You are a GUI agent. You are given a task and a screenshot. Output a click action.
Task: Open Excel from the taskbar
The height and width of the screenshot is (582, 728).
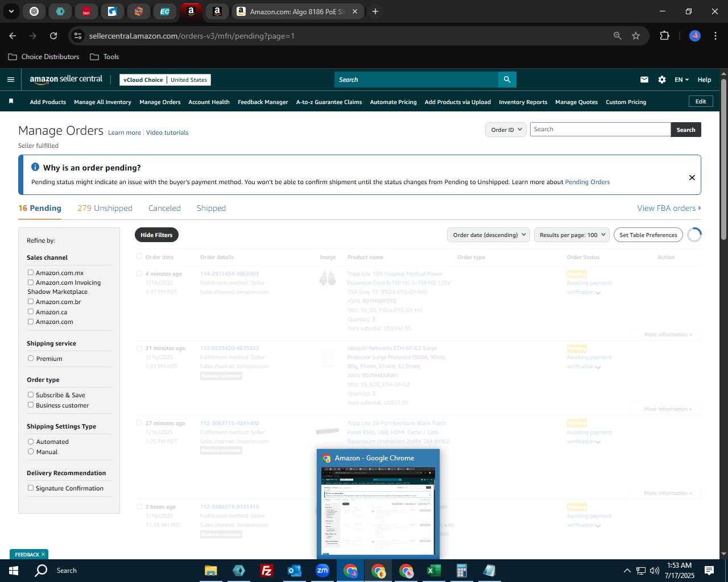pos(433,571)
